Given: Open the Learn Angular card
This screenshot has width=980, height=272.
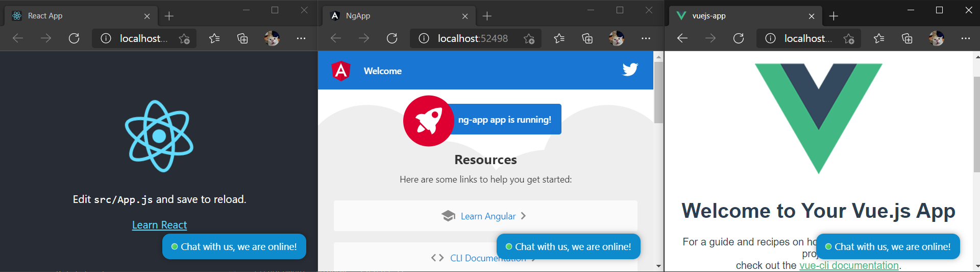Looking at the screenshot, I should click(485, 216).
